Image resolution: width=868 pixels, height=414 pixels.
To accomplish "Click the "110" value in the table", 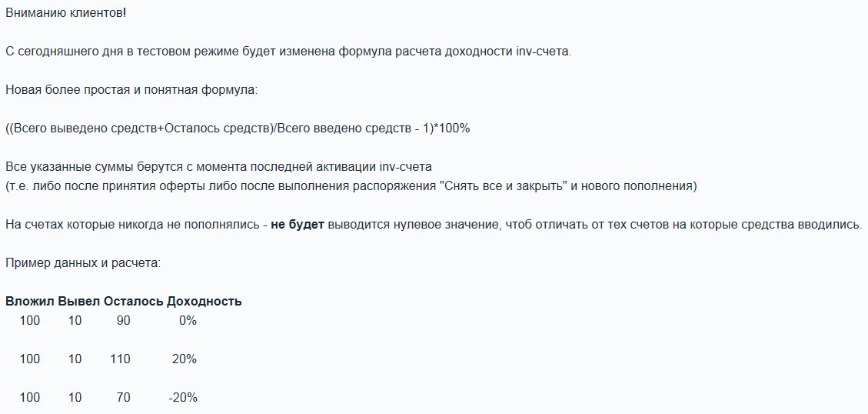I will [x=121, y=359].
